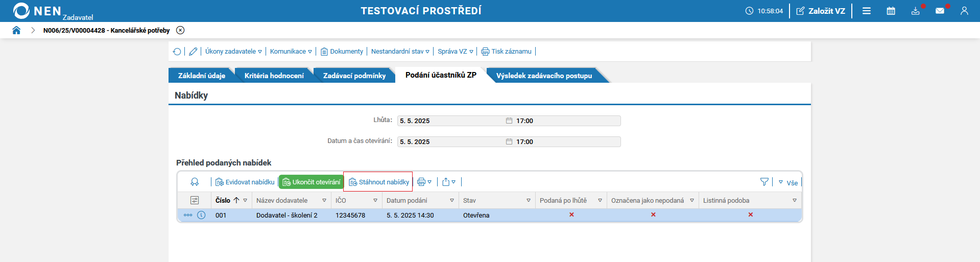Screen dimensions: 980x262
Task: Click the column settings icon
Action: click(195, 201)
